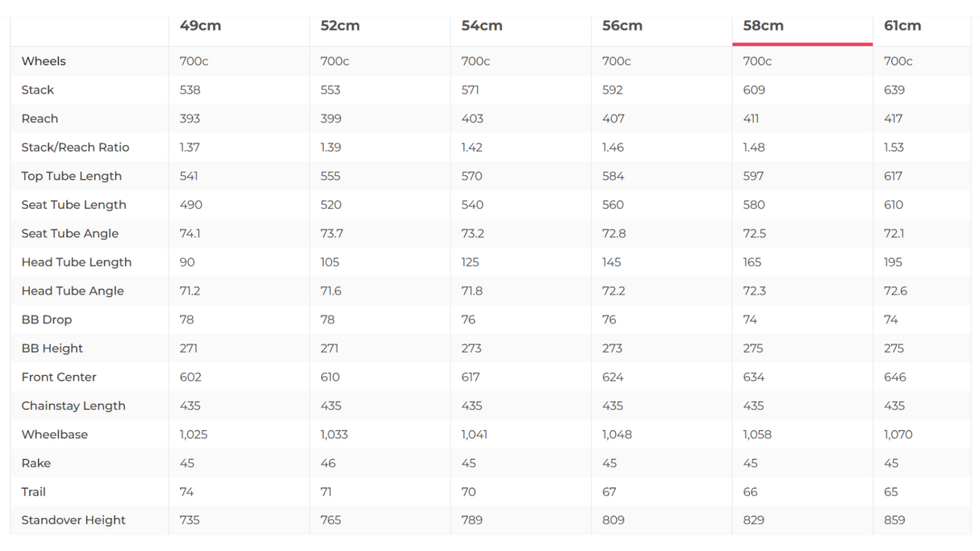Click the Reach row label
This screenshot has width=980, height=551.
coord(40,119)
